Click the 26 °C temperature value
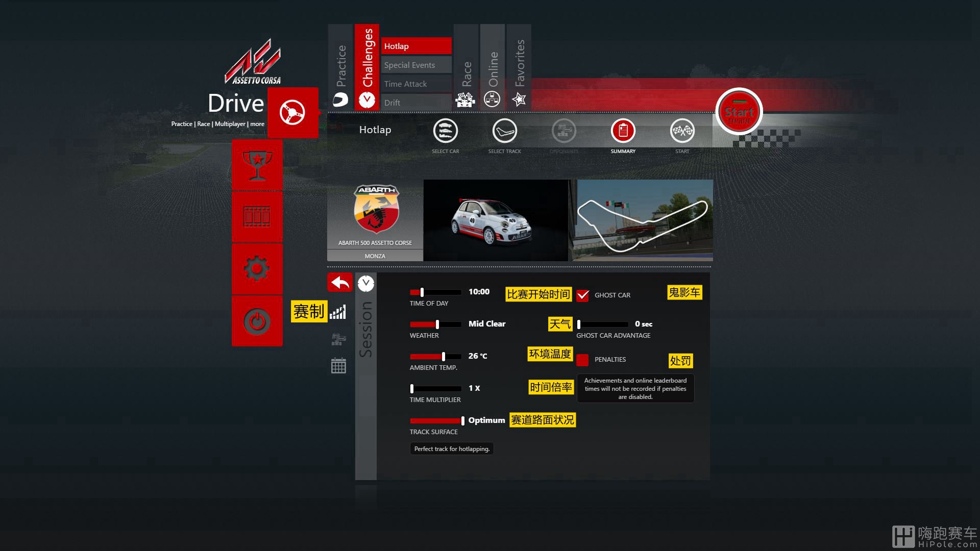Viewport: 980px width, 551px height. (478, 356)
